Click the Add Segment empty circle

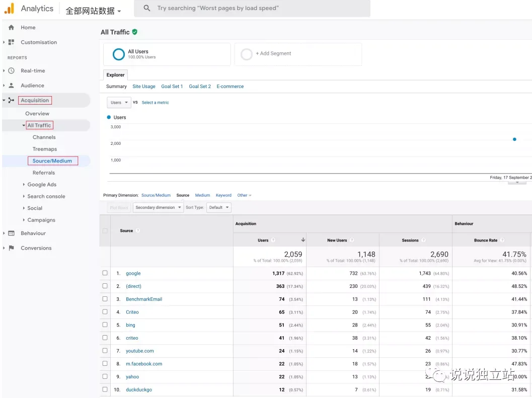(x=246, y=54)
